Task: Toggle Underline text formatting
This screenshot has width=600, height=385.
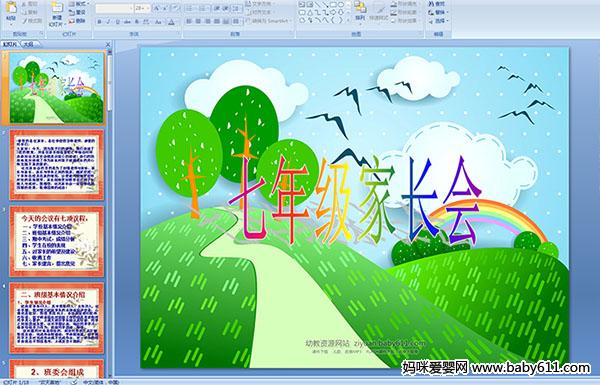Action: point(117,22)
